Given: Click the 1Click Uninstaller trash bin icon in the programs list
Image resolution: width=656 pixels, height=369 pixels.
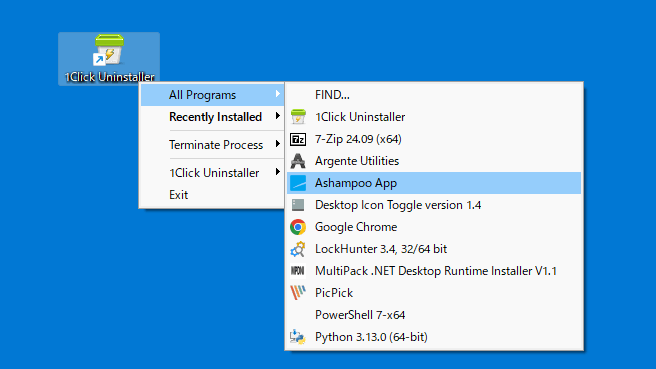Looking at the screenshot, I should [298, 117].
